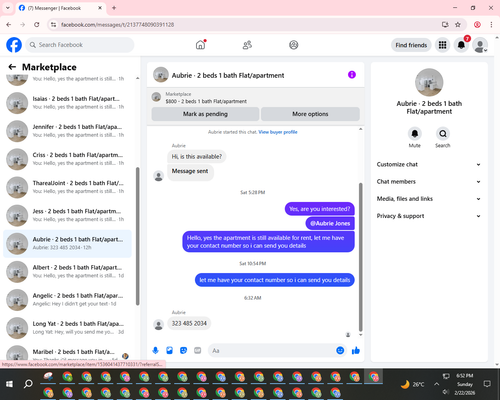This screenshot has width=500, height=400.
Task: Select the Aubrie conversation in the list
Action: coord(67,244)
